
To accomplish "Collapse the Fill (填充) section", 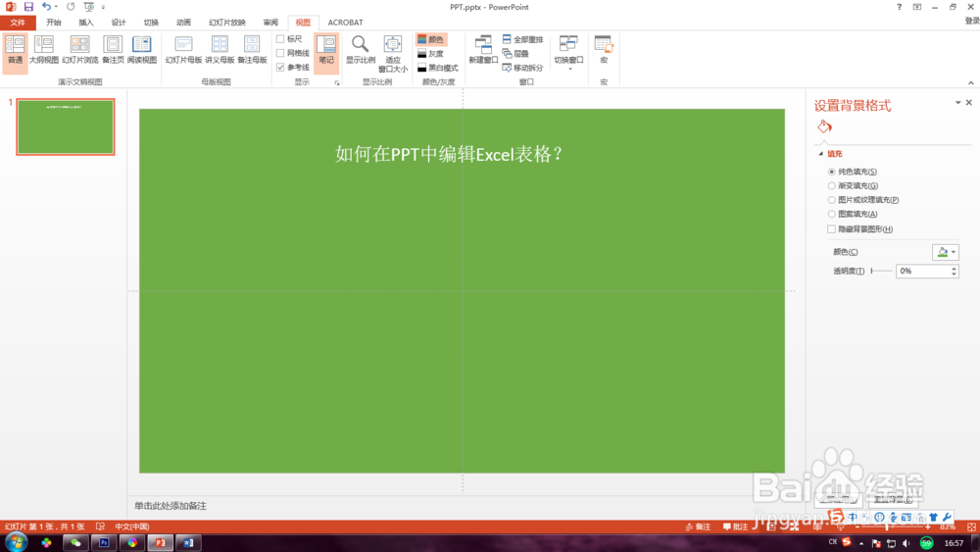I will (821, 154).
